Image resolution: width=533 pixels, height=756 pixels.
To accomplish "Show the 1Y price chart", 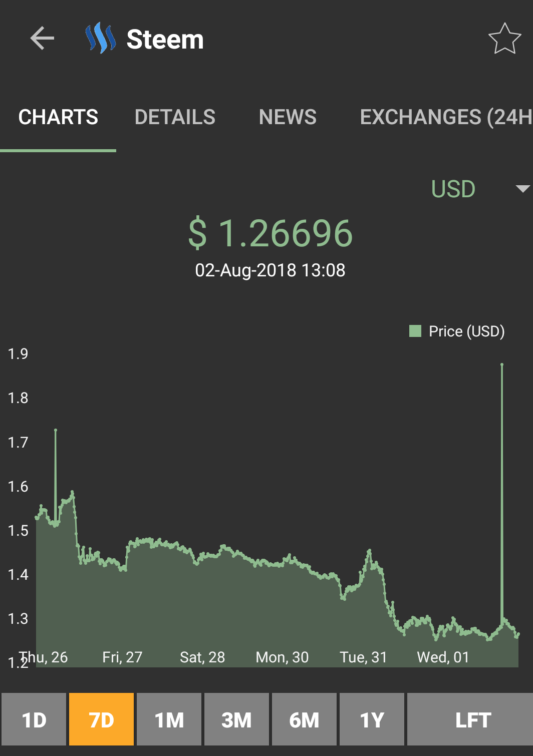I will click(x=372, y=719).
